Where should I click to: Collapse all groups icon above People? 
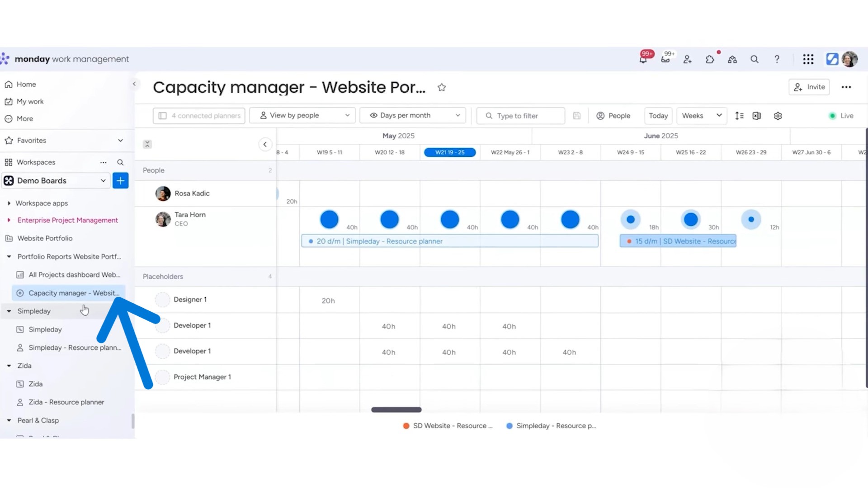pos(147,144)
